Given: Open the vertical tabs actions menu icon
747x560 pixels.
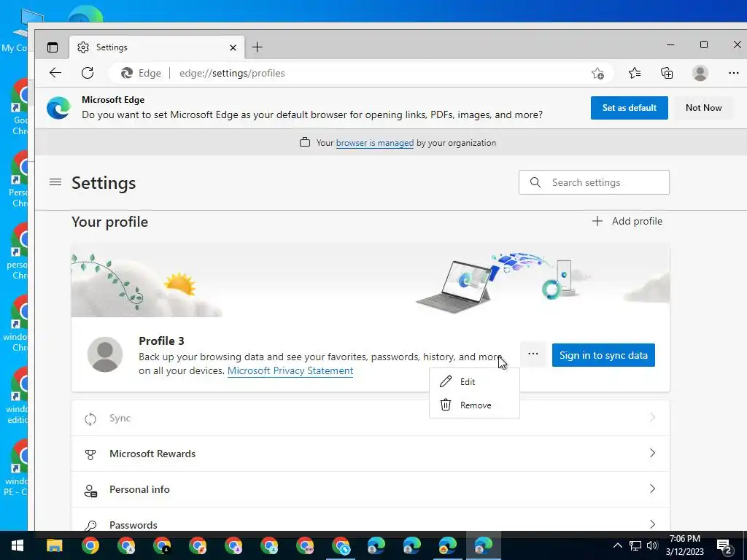Looking at the screenshot, I should tap(53, 47).
